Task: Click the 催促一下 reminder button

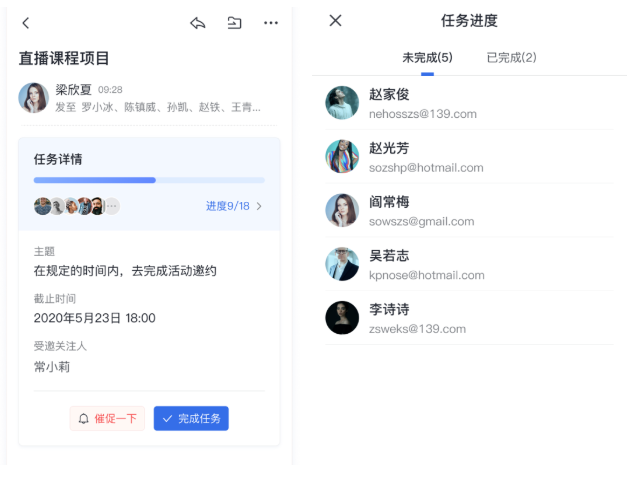Action: pyautogui.click(x=107, y=419)
